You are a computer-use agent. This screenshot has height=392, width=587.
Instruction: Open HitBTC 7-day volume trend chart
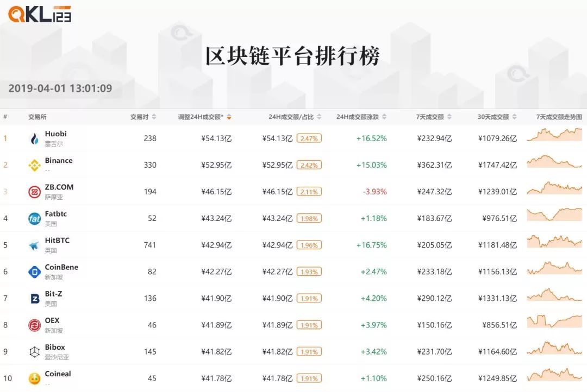tap(554, 241)
